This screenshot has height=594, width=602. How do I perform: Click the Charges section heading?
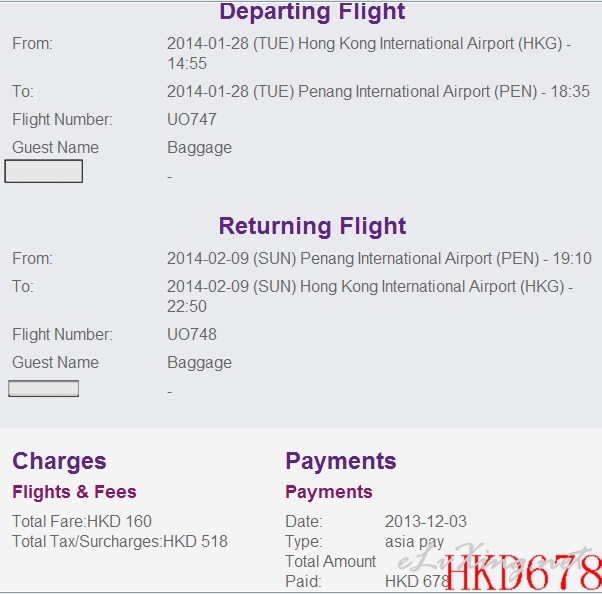[x=59, y=461]
